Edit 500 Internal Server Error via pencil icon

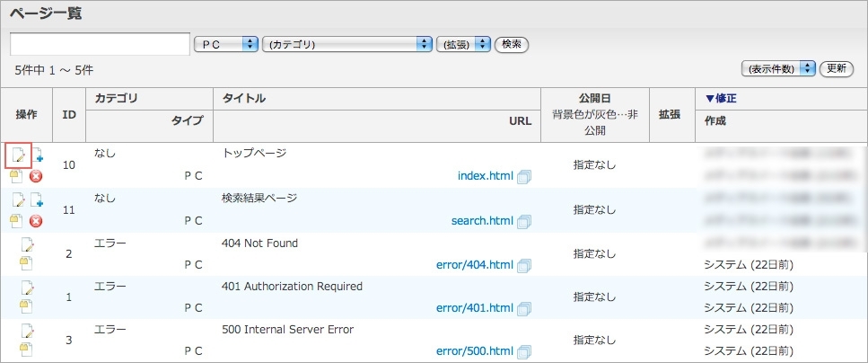[27, 331]
